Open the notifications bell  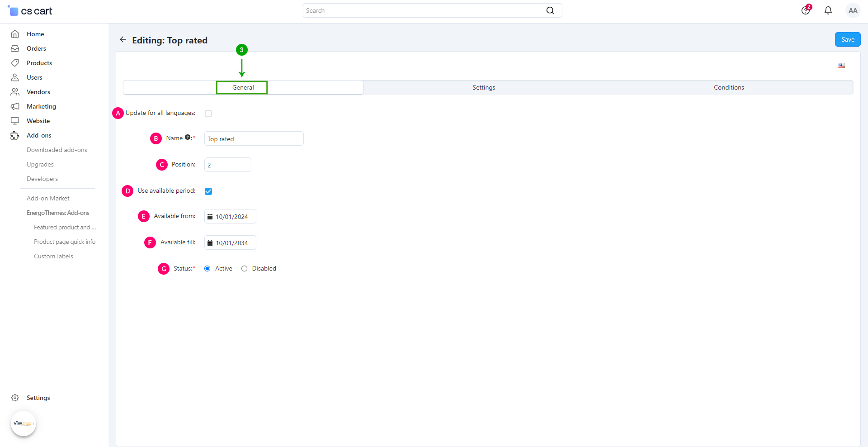click(x=828, y=10)
